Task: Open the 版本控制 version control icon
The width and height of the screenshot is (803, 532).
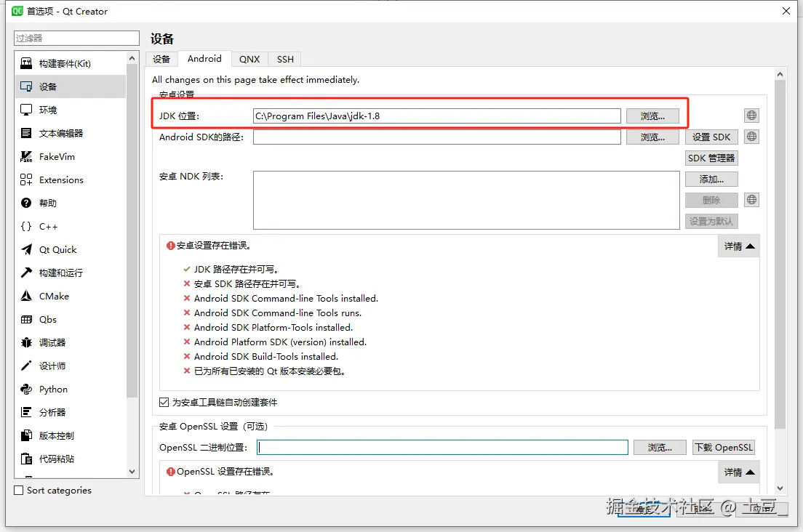Action: coord(26,436)
